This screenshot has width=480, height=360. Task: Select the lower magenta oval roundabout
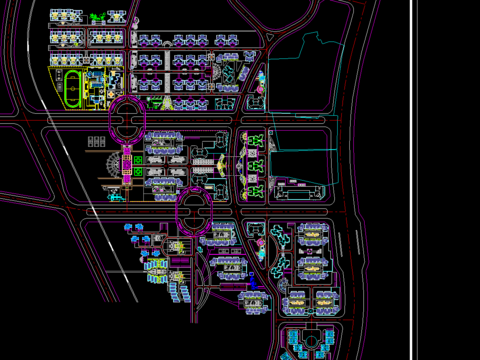(194, 212)
